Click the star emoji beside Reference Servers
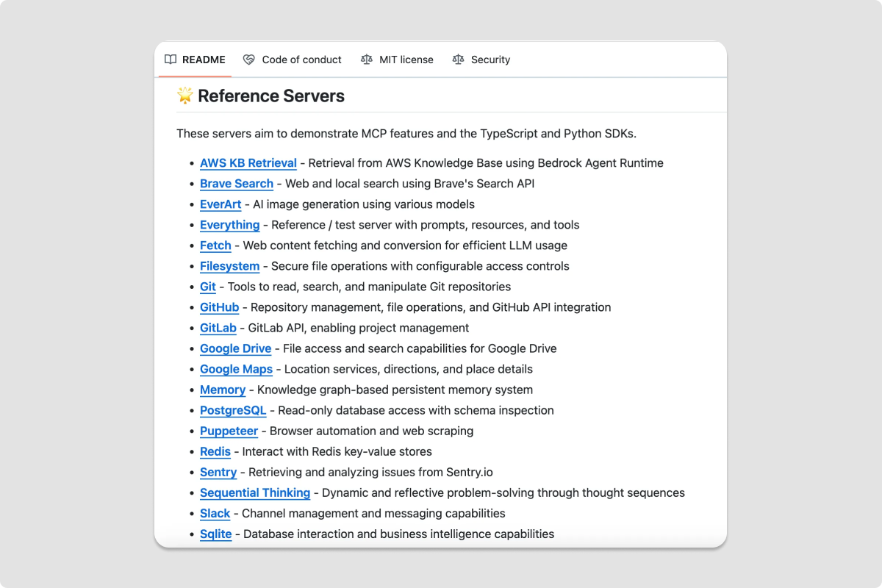This screenshot has width=882, height=588. click(x=184, y=96)
